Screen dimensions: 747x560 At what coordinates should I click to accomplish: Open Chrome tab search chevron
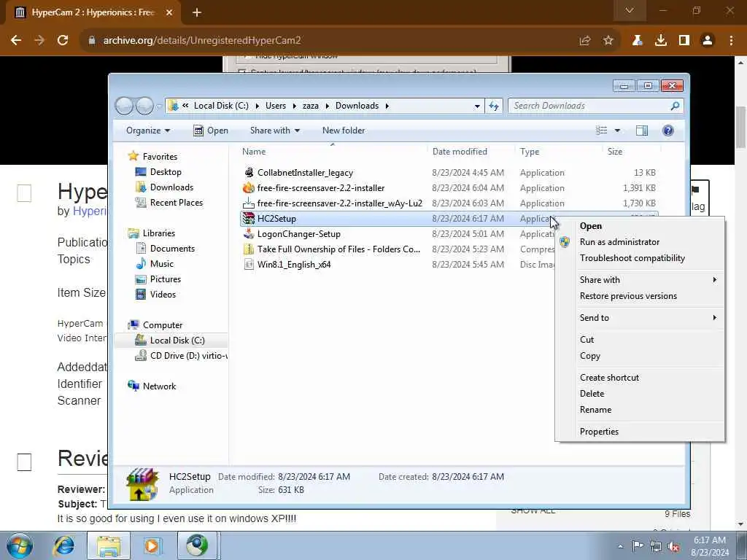(x=630, y=10)
